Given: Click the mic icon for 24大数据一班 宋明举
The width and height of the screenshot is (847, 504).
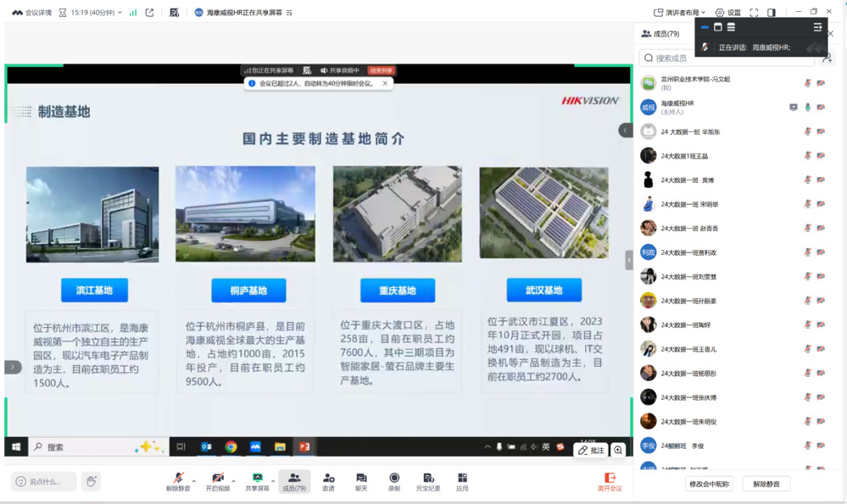Looking at the screenshot, I should pyautogui.click(x=807, y=204).
